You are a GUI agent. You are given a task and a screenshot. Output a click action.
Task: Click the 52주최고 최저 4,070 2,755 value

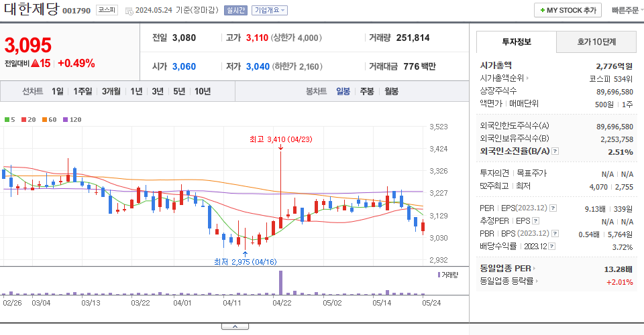(611, 187)
